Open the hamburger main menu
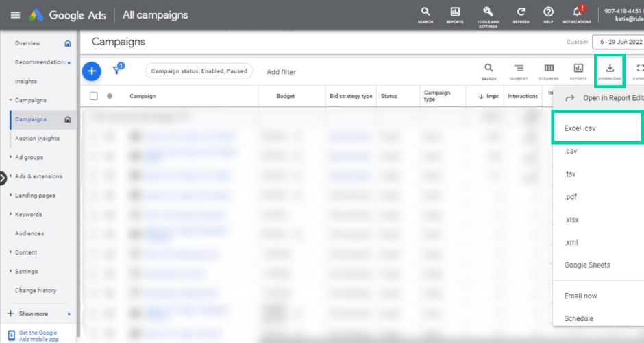Viewport: 644px width, 343px height. [x=15, y=15]
